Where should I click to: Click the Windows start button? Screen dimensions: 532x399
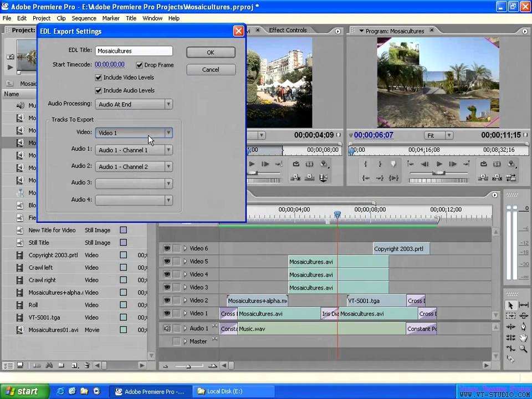click(24, 391)
